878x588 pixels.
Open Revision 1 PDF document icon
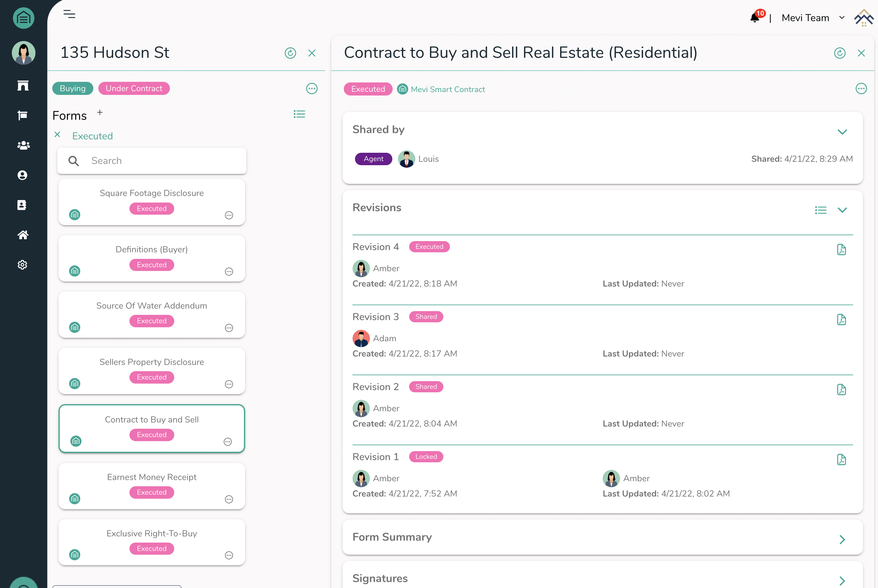tap(841, 460)
